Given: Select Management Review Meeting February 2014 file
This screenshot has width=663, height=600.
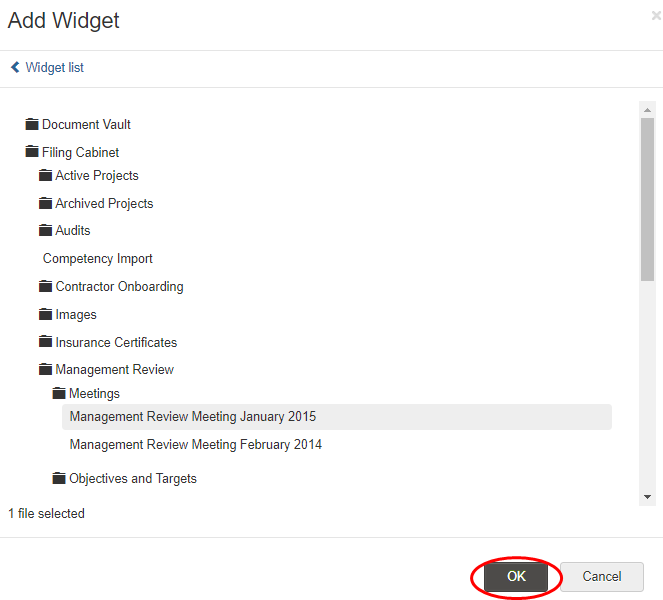Looking at the screenshot, I should (x=195, y=445).
